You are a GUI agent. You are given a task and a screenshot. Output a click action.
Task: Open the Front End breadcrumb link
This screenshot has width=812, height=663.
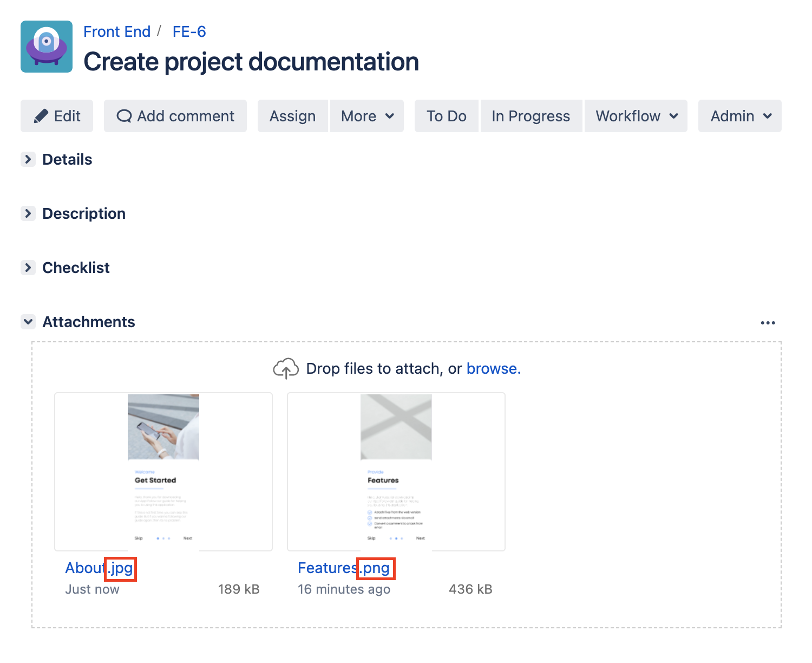pyautogui.click(x=117, y=31)
